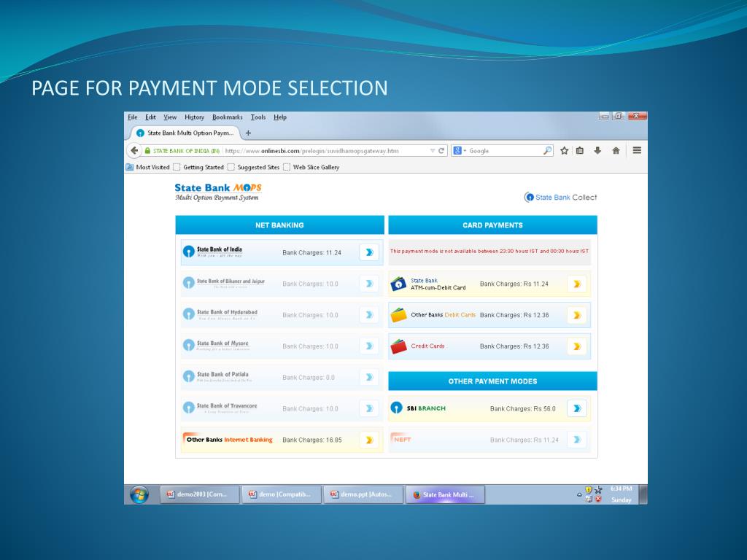Switch to demo.ppt taskbar window
The width and height of the screenshot is (747, 560).
point(363,495)
